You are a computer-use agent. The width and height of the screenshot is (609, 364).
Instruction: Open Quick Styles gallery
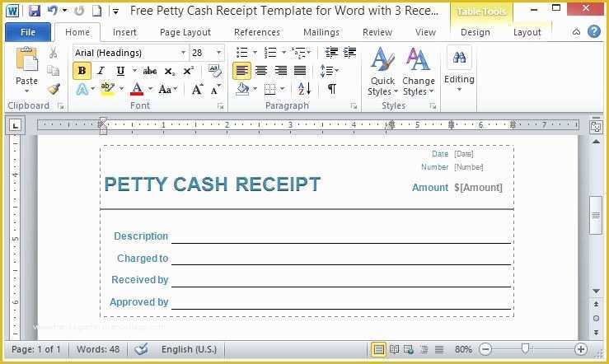[x=382, y=72]
